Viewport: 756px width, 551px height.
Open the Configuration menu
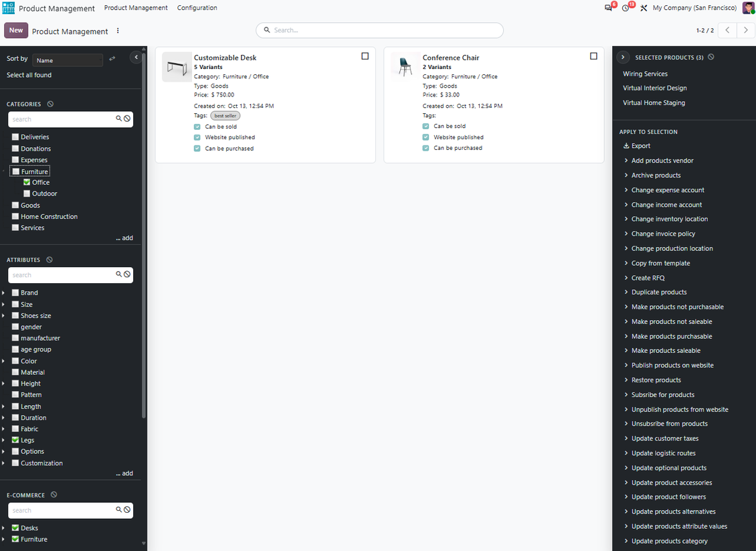click(197, 8)
